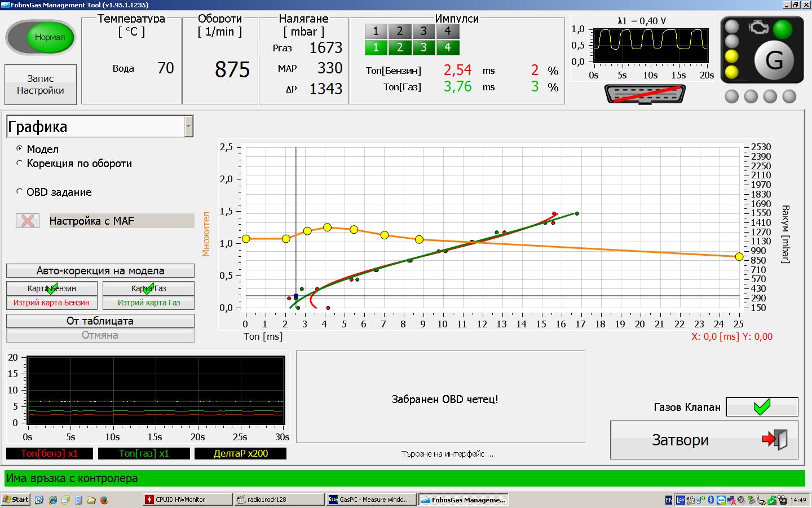Switch to GasPC Measure window in taskbar

371,500
